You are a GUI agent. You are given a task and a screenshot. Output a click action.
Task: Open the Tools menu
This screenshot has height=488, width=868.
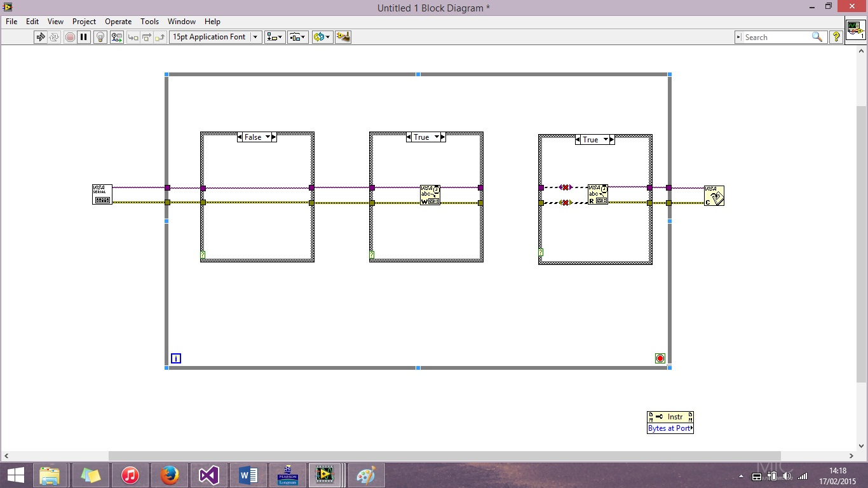tap(150, 21)
